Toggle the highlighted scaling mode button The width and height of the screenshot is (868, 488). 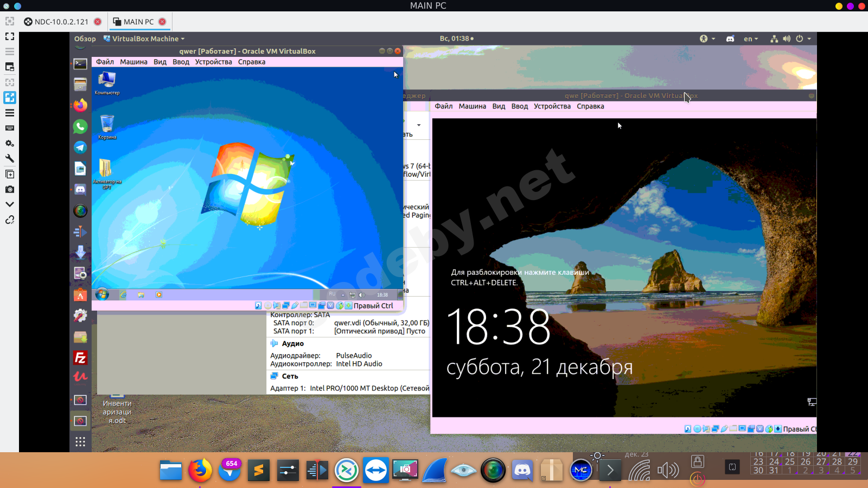point(10,98)
